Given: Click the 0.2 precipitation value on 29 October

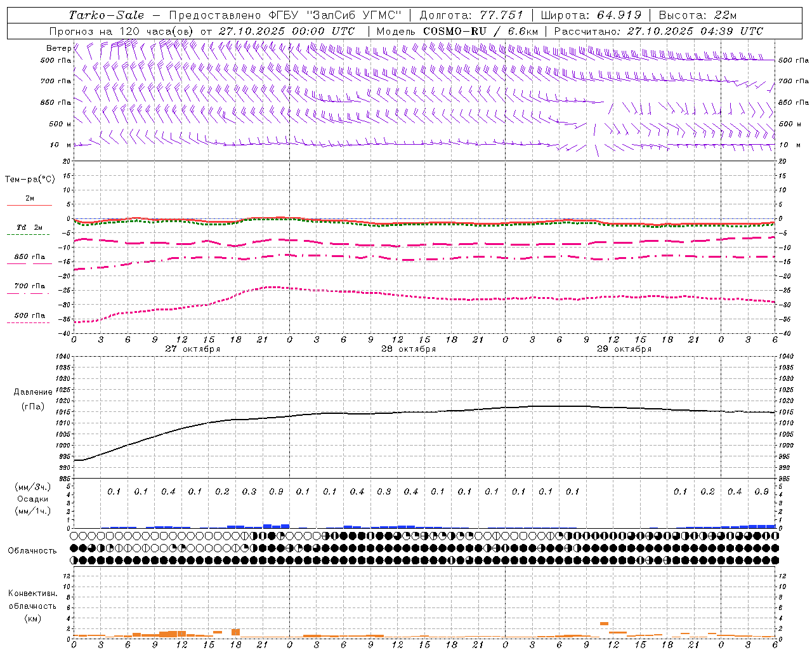Looking at the screenshot, I should click(x=707, y=491).
